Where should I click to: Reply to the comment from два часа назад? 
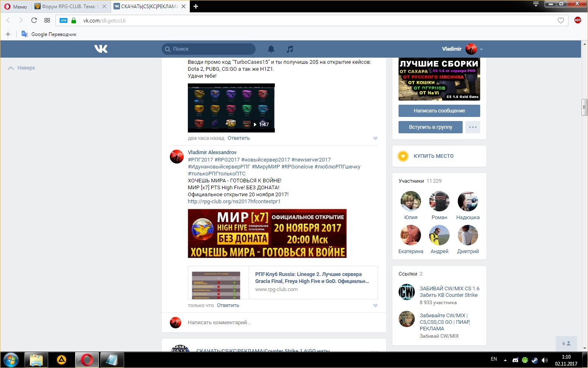[x=238, y=138]
